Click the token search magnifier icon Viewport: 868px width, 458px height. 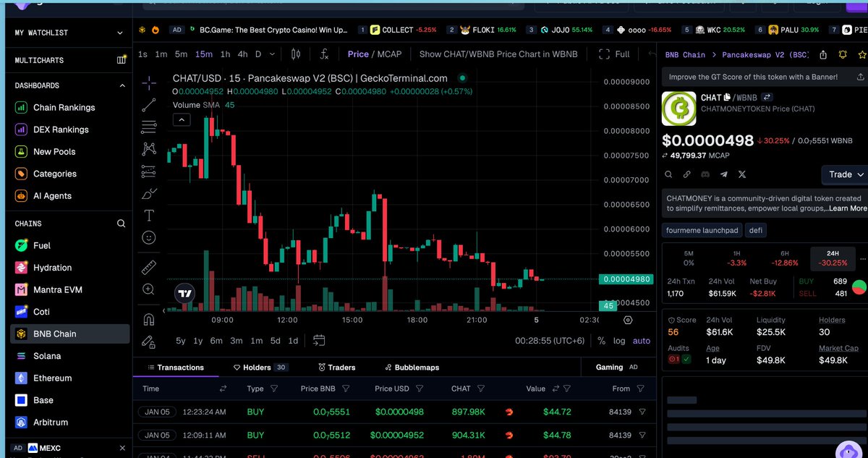(x=668, y=174)
